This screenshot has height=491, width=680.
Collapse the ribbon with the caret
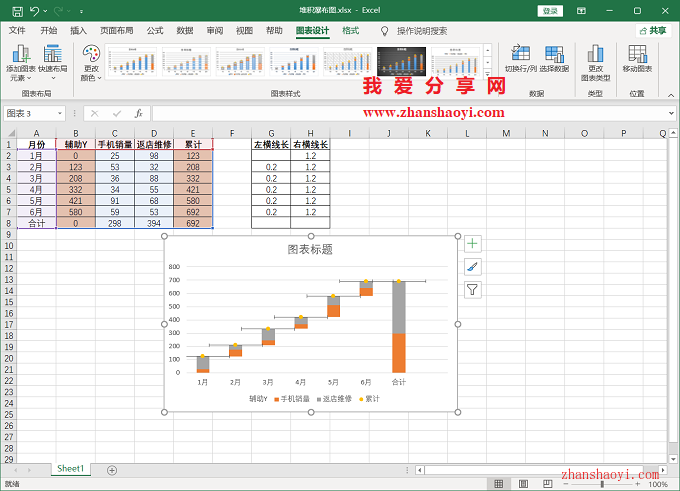670,95
